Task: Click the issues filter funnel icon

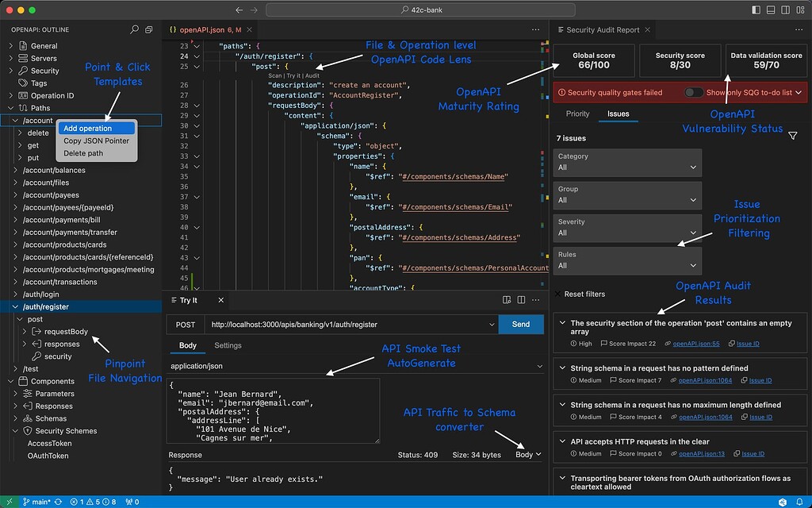Action: click(792, 136)
